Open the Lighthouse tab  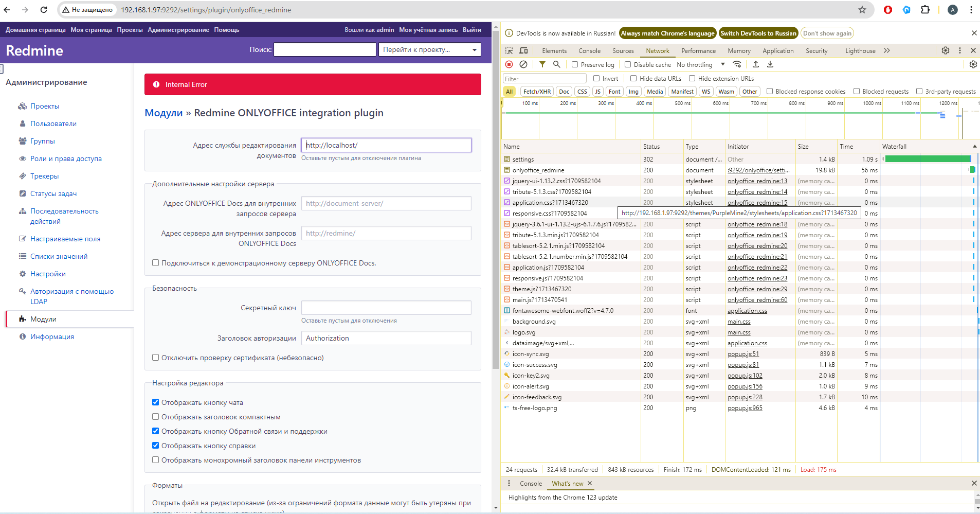click(x=860, y=50)
